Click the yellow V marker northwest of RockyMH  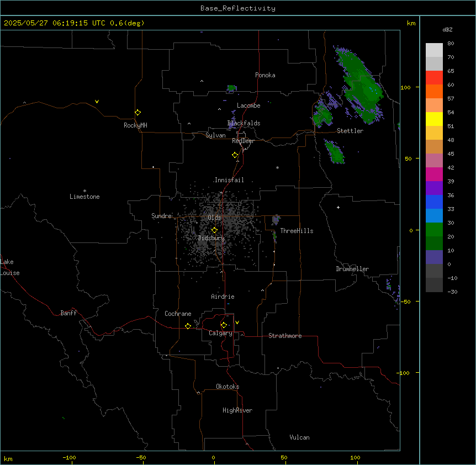coord(97,102)
